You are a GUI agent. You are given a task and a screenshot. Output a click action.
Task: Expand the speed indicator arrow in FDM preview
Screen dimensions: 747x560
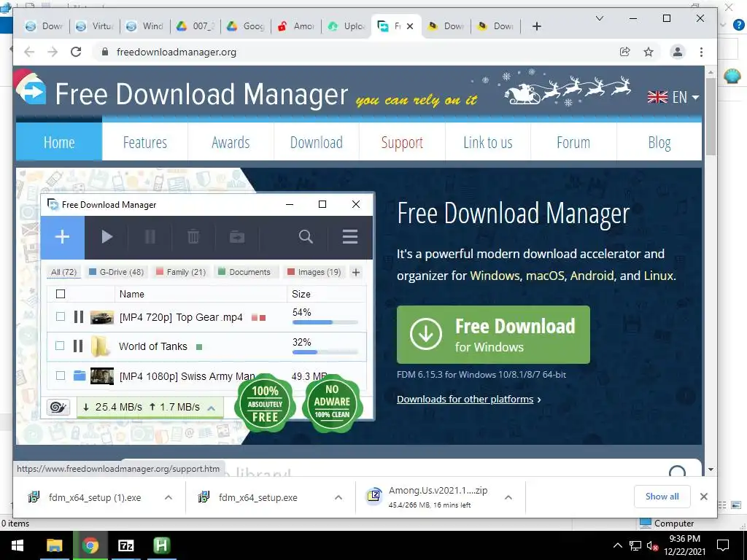(212, 408)
